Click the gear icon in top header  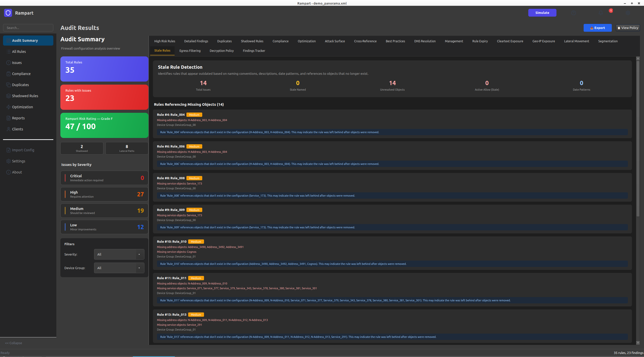628,13
